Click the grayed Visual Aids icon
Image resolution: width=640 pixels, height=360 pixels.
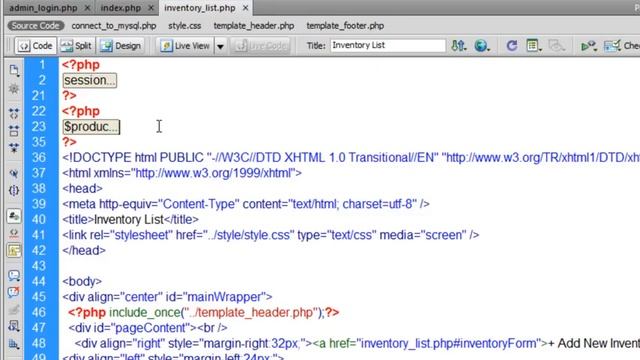[557, 46]
